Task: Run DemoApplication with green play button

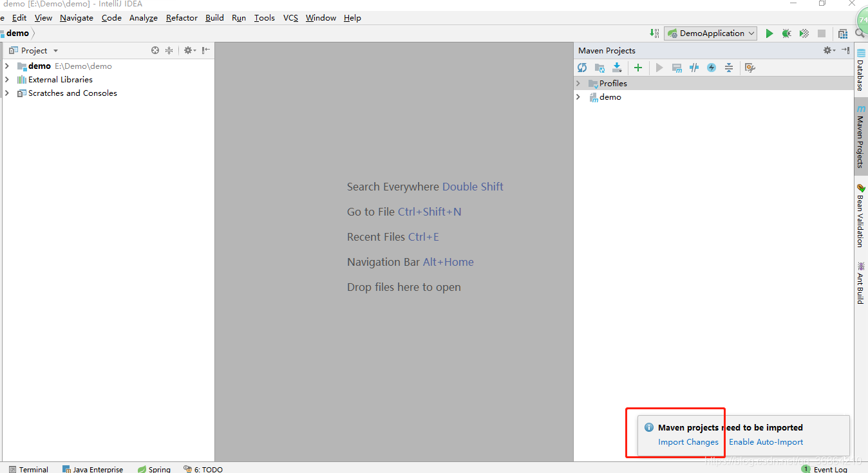Action: coord(769,33)
